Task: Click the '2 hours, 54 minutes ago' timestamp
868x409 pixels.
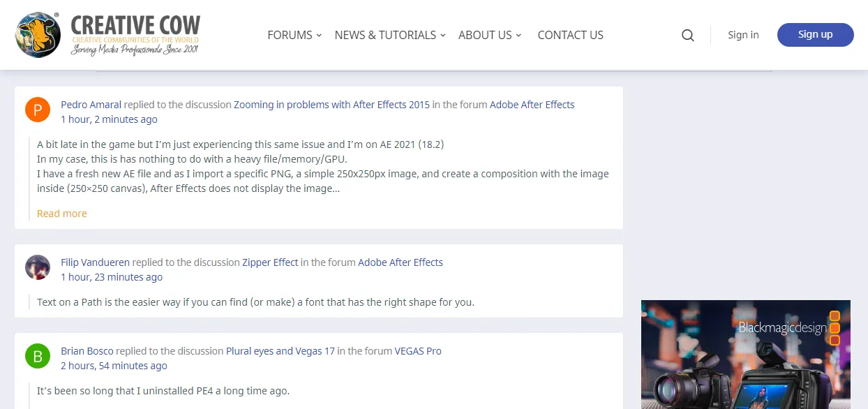Action: [114, 366]
